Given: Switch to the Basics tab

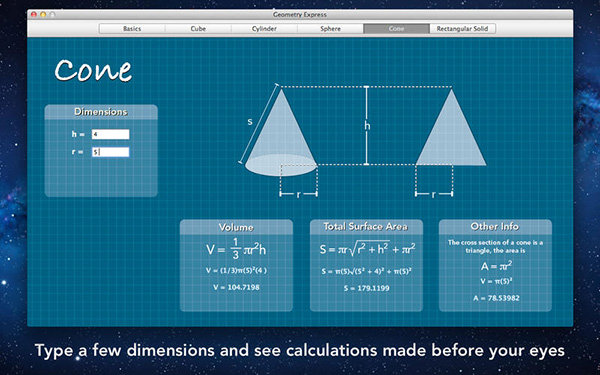Looking at the screenshot, I should click(x=132, y=29).
